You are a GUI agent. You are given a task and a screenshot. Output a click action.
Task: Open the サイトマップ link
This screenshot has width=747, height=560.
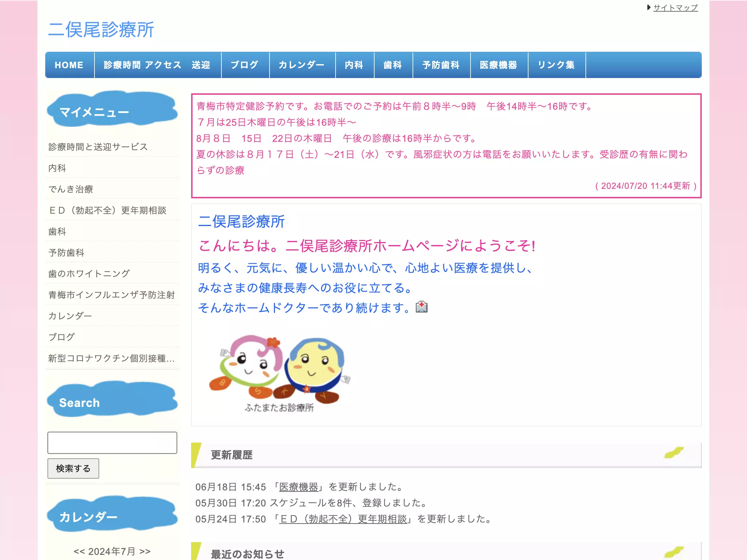coord(675,8)
